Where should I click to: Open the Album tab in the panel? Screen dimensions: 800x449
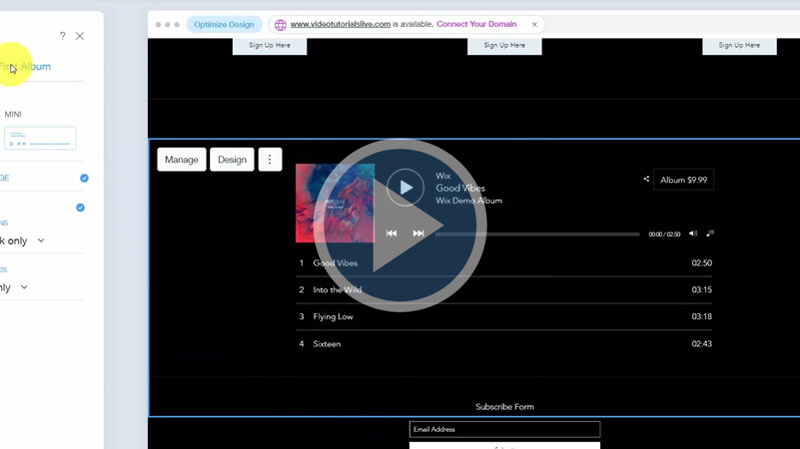tap(36, 67)
